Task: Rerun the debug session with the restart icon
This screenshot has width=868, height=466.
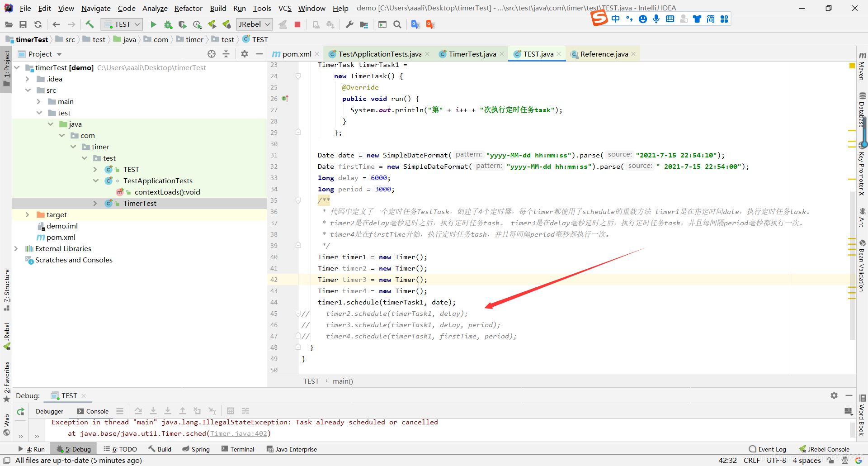Action: [x=20, y=412]
